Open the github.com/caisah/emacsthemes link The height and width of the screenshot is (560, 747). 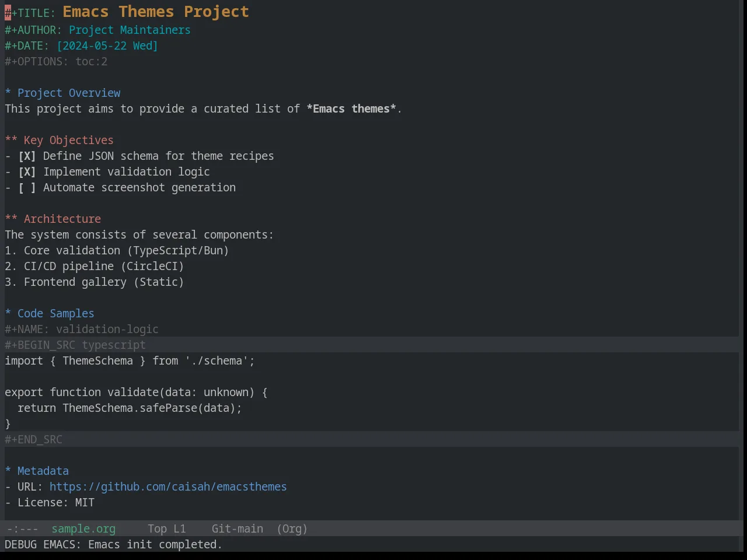point(168,487)
